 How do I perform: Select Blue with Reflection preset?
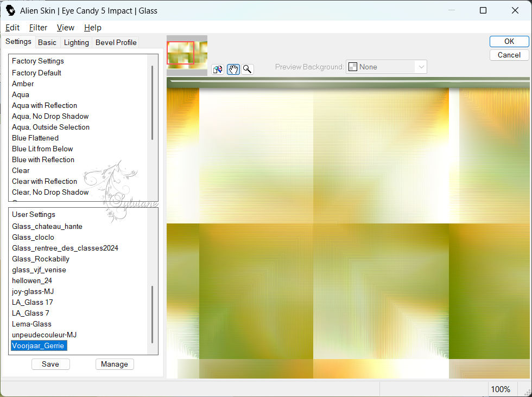pyautogui.click(x=43, y=159)
